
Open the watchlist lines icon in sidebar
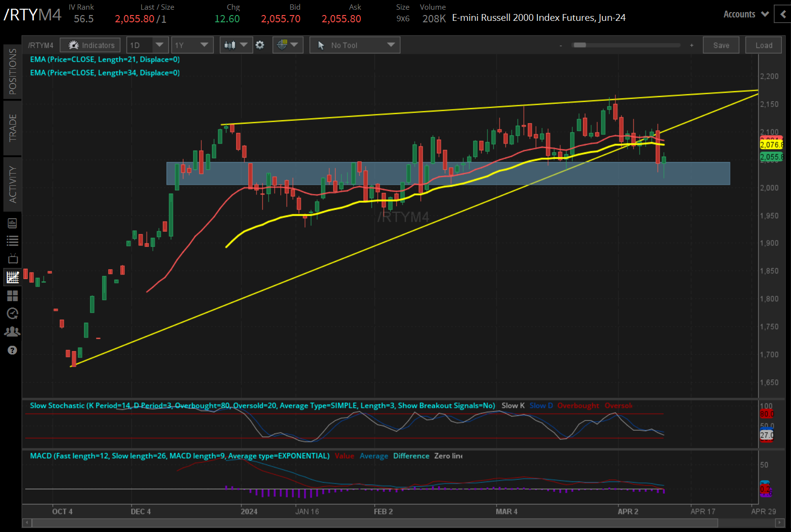(x=12, y=241)
